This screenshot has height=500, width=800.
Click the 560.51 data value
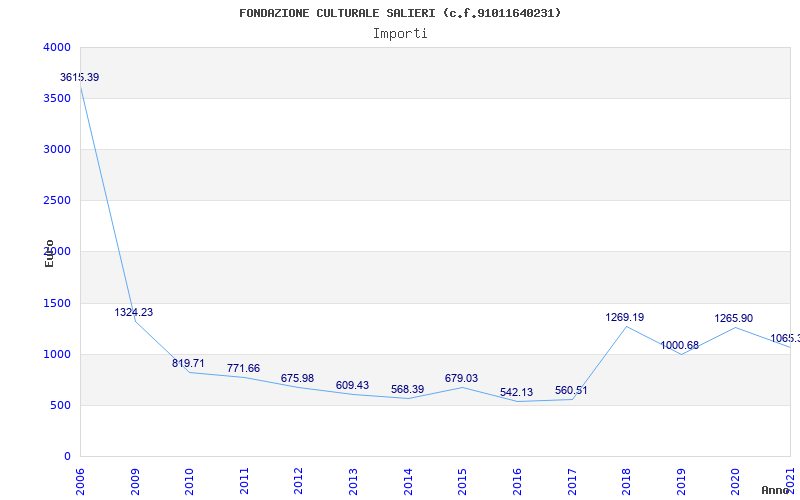click(571, 390)
